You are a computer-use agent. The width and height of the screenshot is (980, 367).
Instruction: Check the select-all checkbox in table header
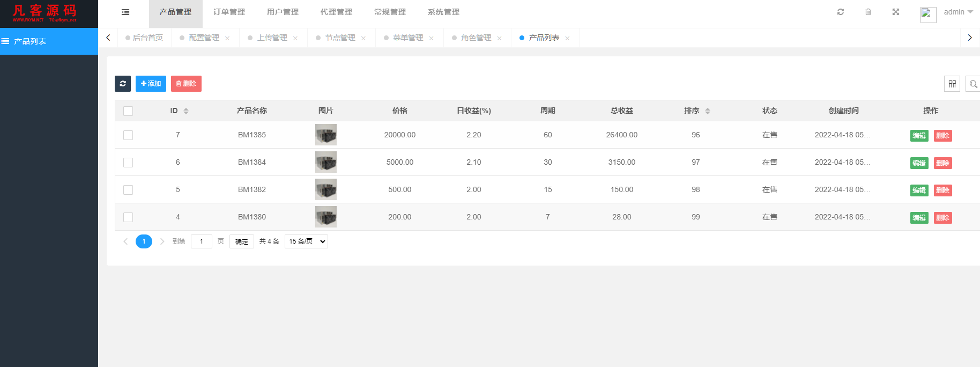tap(128, 111)
